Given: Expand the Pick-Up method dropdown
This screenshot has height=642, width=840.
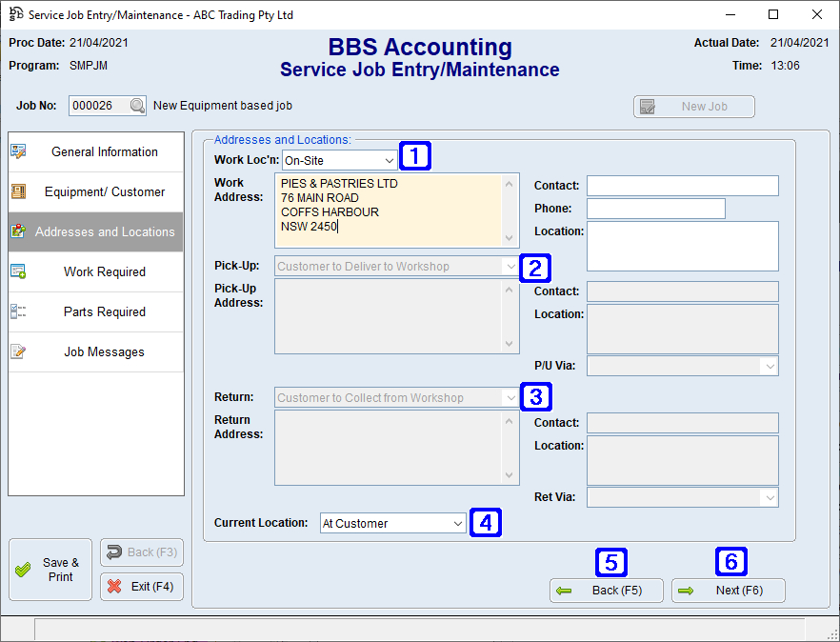Looking at the screenshot, I should (510, 266).
